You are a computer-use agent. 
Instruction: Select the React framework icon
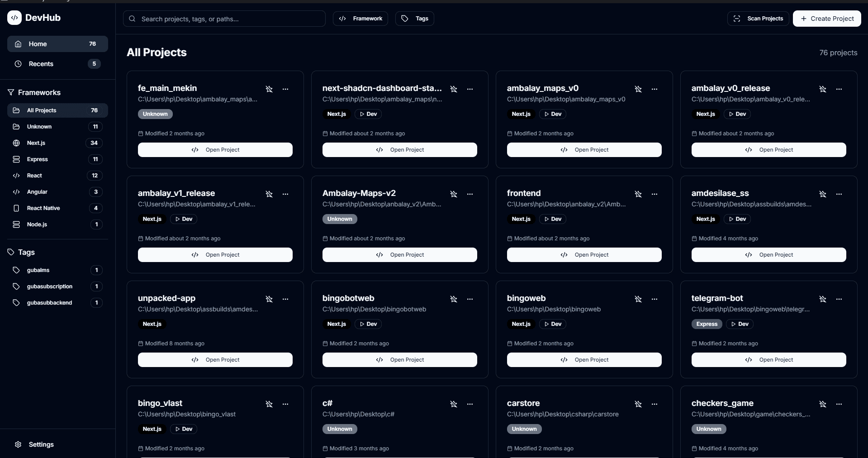pos(16,176)
